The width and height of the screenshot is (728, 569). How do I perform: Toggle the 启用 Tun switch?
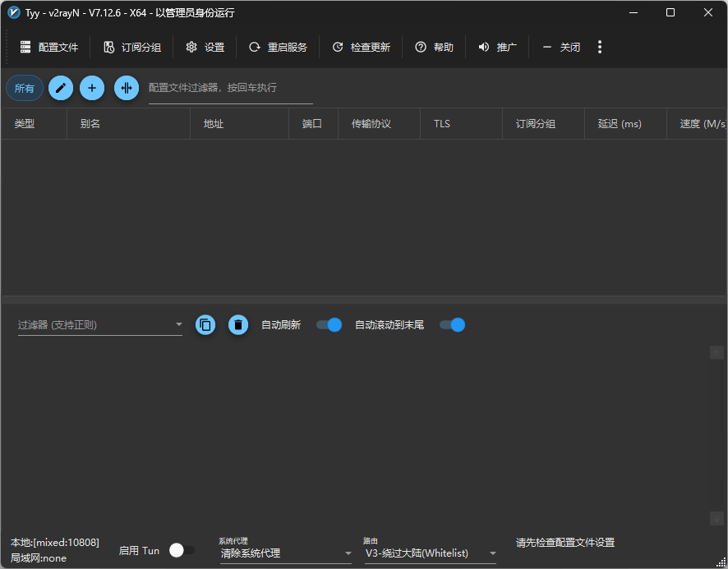(x=182, y=550)
